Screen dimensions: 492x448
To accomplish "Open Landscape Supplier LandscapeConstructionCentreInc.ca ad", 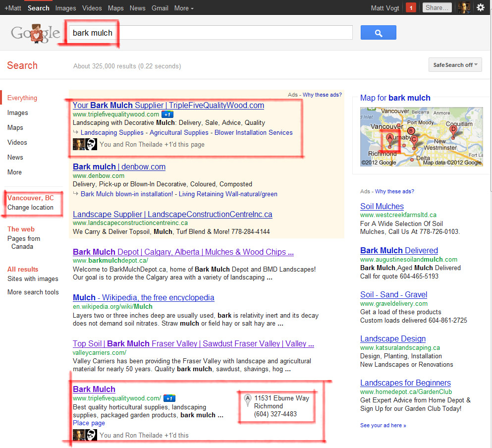I will [x=172, y=215].
